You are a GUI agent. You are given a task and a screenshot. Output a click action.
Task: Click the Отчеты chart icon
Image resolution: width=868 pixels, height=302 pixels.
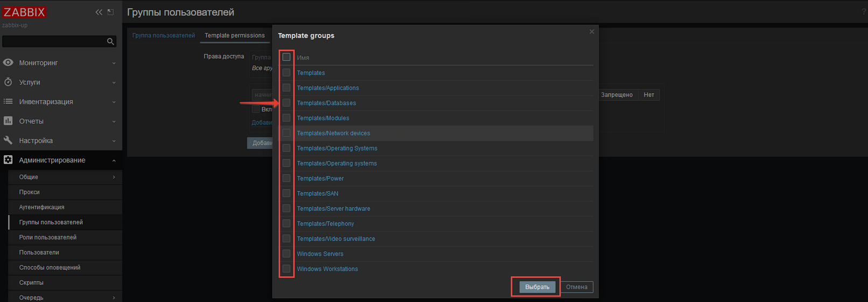[8, 121]
